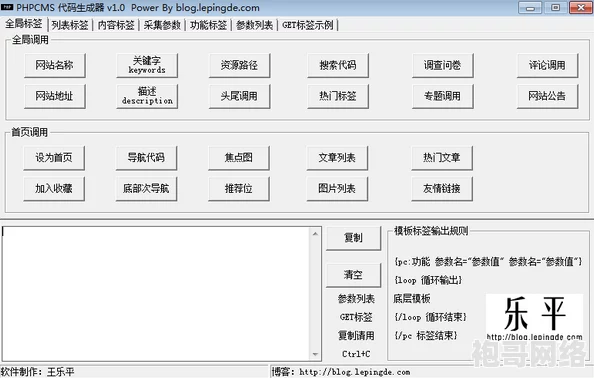Click the GET标签 label beside output

(356, 317)
